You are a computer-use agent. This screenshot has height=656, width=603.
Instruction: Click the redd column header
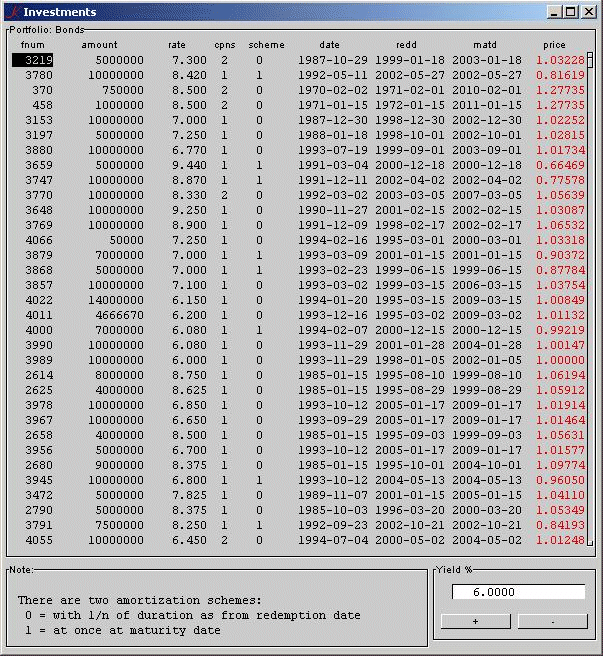[406, 45]
